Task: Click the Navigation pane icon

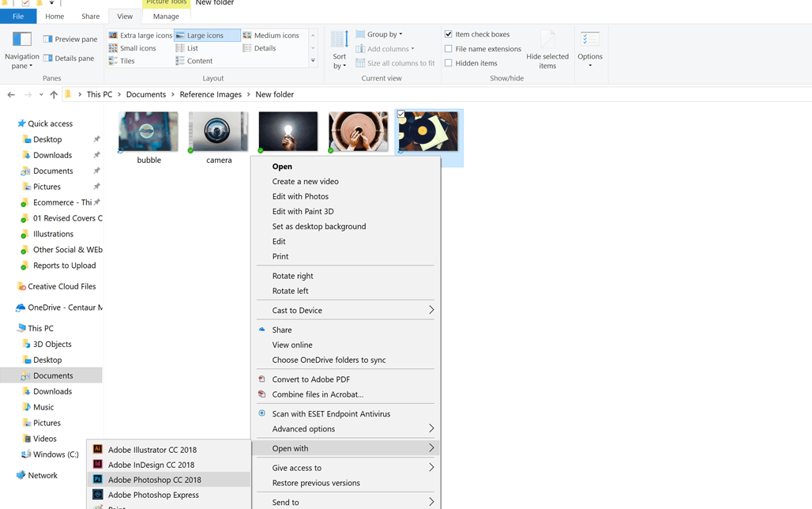Action: pyautogui.click(x=21, y=40)
